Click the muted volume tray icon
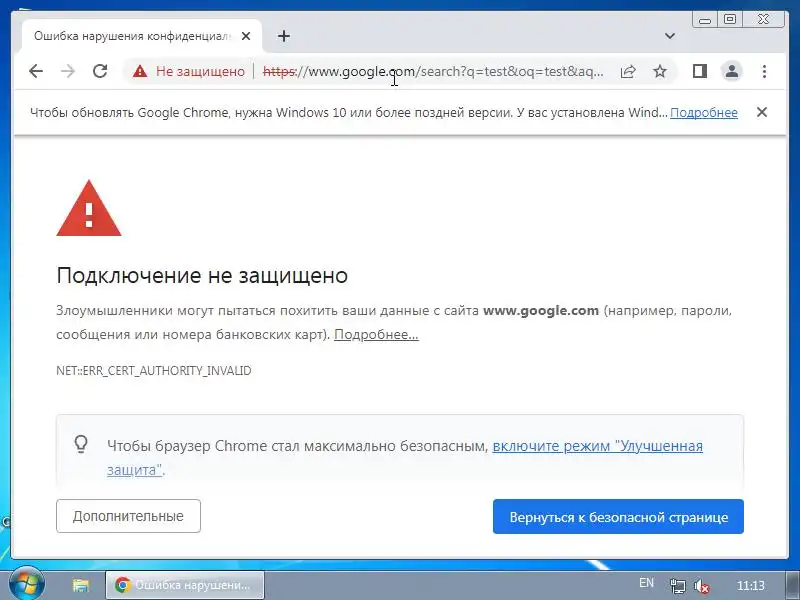Viewport: 800px width, 600px height. tap(702, 586)
